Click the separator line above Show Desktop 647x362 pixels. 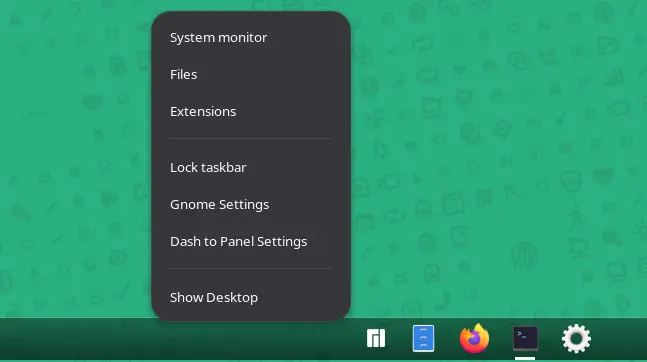(x=251, y=269)
